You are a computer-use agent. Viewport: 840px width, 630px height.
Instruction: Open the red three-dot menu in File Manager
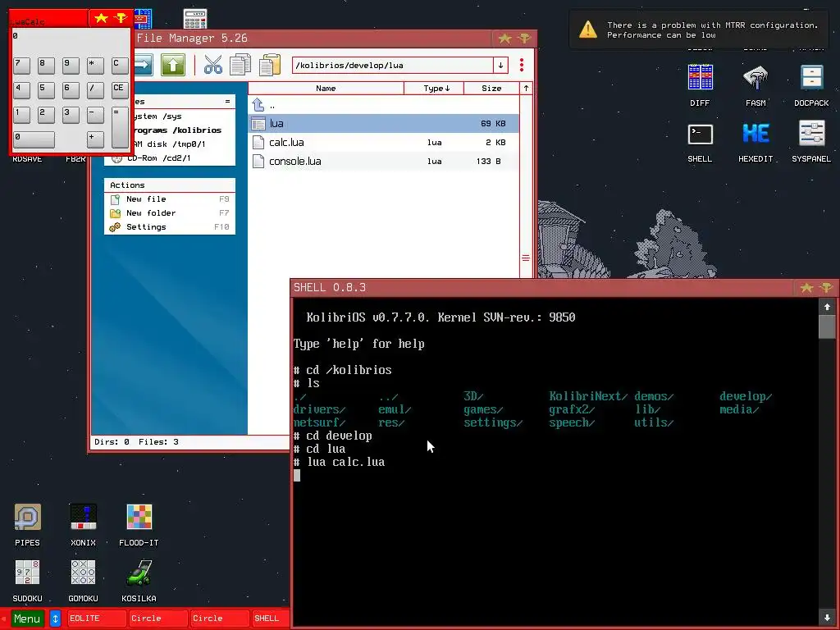click(x=521, y=66)
